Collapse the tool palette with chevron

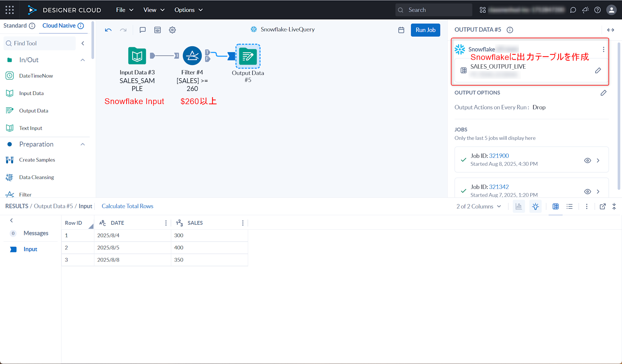click(83, 43)
